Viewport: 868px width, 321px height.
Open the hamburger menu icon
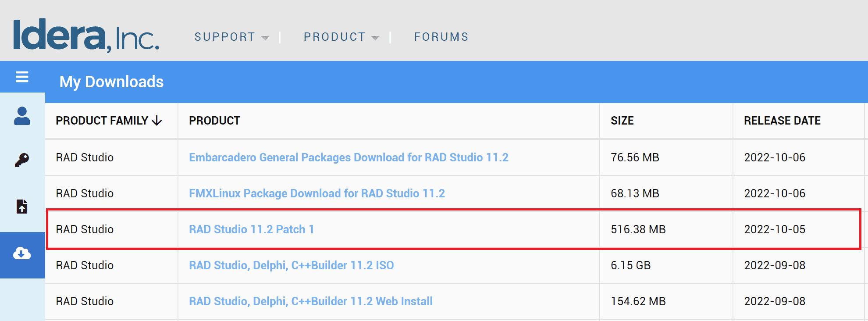22,77
